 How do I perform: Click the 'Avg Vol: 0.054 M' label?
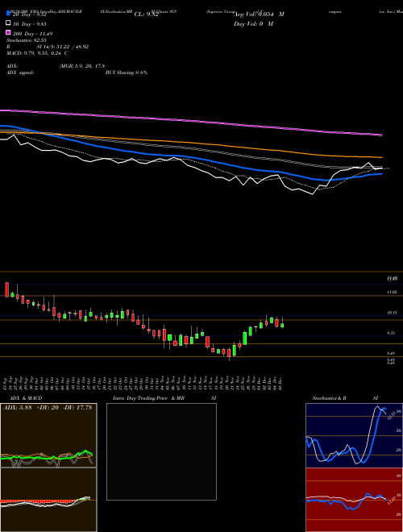259,15
